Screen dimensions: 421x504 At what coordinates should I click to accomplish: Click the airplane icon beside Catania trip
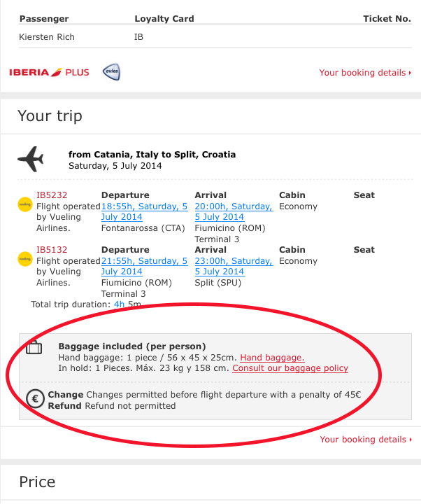click(x=31, y=159)
